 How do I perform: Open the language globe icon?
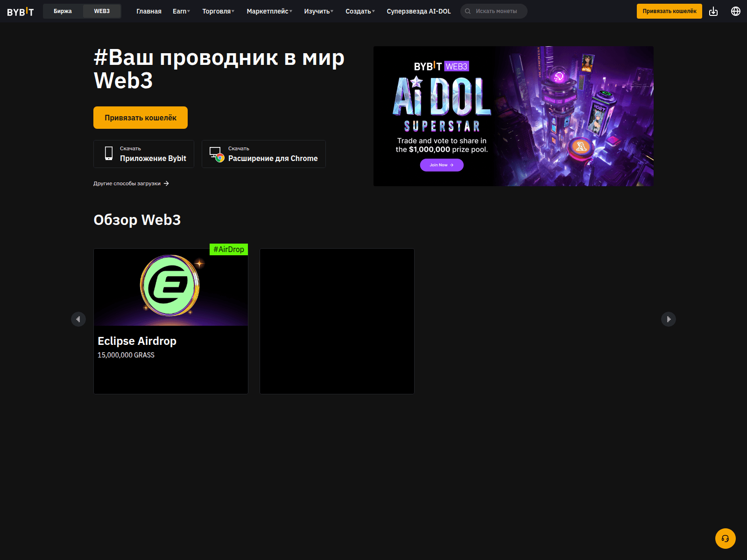pyautogui.click(x=736, y=11)
